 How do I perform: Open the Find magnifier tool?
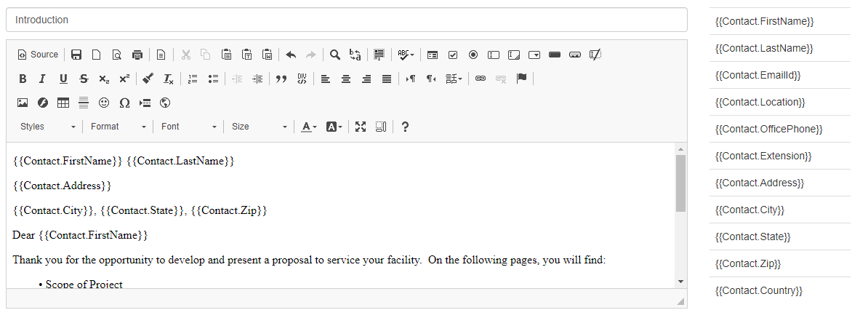pyautogui.click(x=335, y=55)
